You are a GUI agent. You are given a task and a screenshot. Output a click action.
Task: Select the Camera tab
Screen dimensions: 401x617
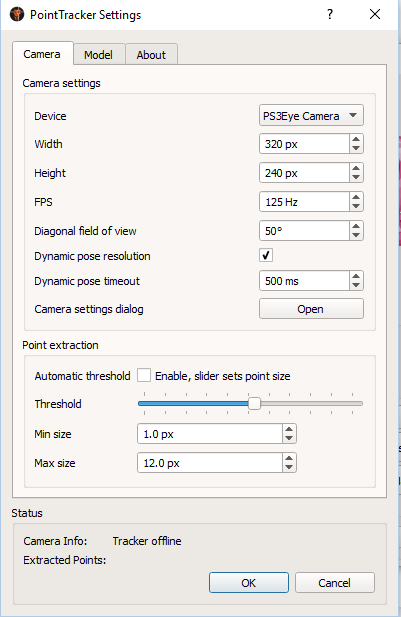tap(42, 54)
